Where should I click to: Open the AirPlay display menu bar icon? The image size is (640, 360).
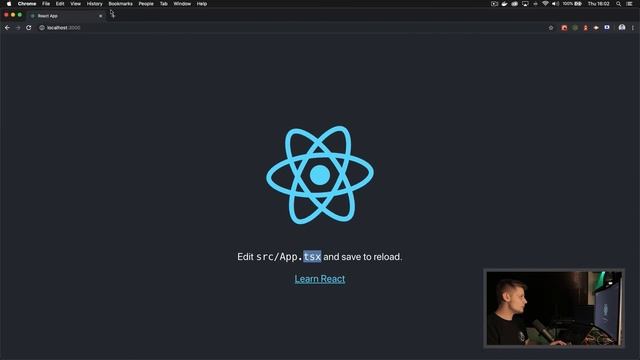pos(525,4)
